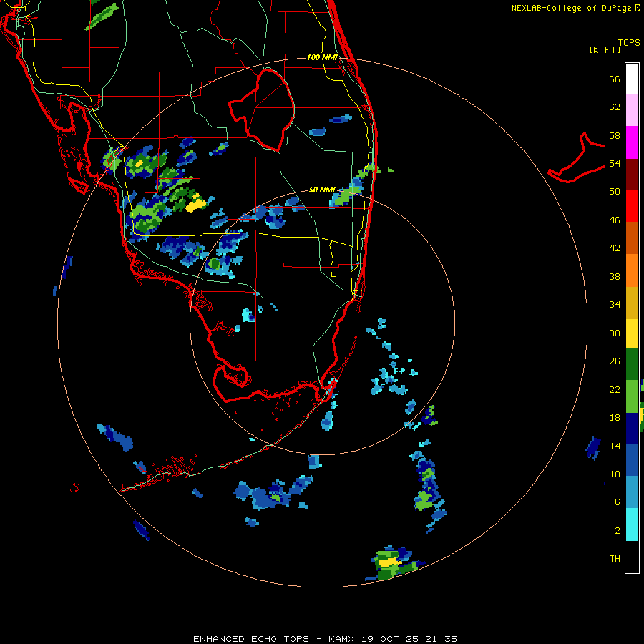
Task: Click the 10 legend value
Action: [x=615, y=474]
